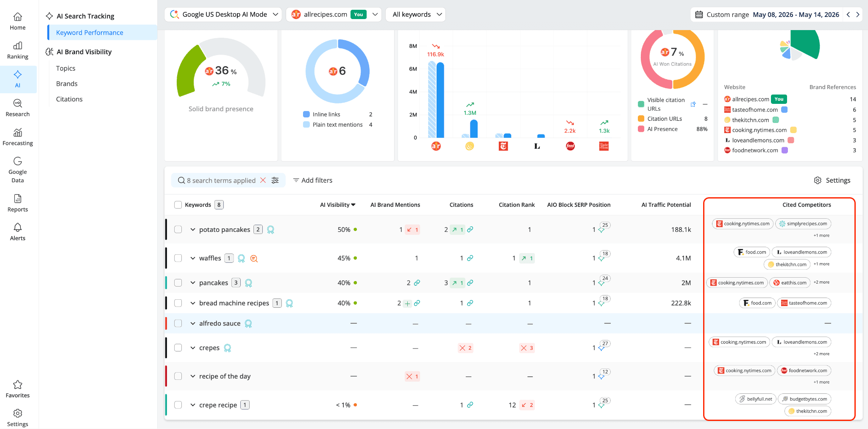Open the Research section icon

click(x=17, y=103)
